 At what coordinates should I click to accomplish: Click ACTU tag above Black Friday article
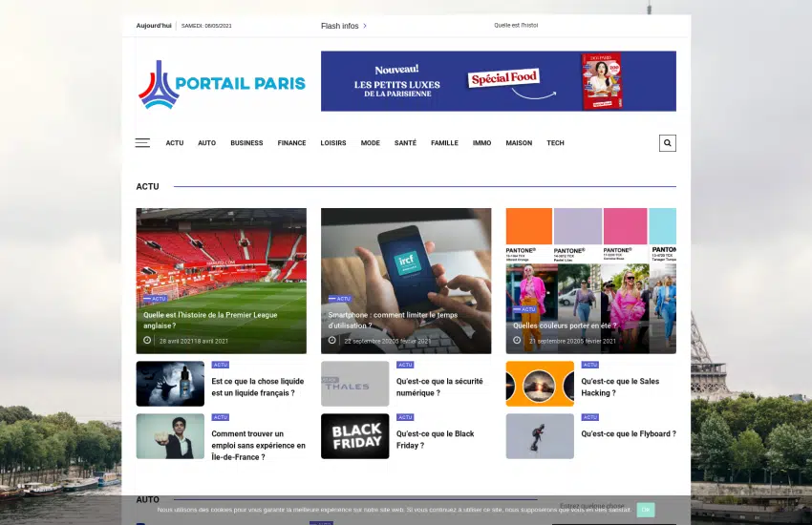tap(405, 417)
